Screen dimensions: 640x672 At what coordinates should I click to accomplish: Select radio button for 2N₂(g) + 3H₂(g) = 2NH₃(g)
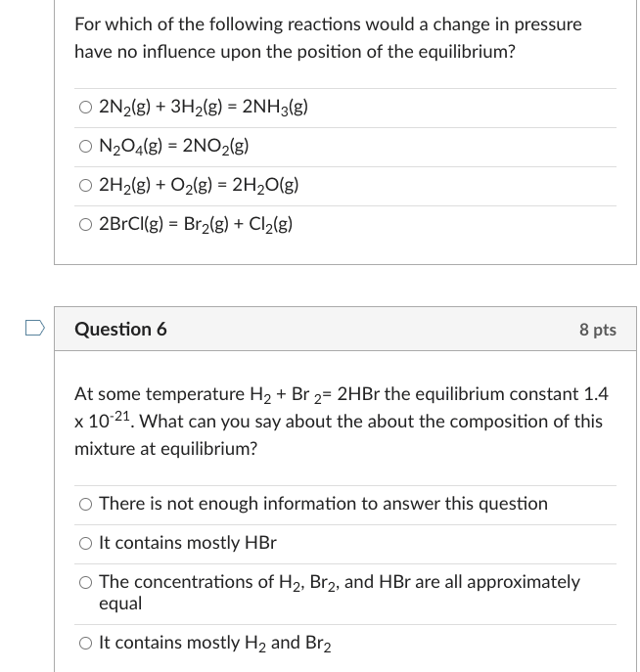coord(85,108)
